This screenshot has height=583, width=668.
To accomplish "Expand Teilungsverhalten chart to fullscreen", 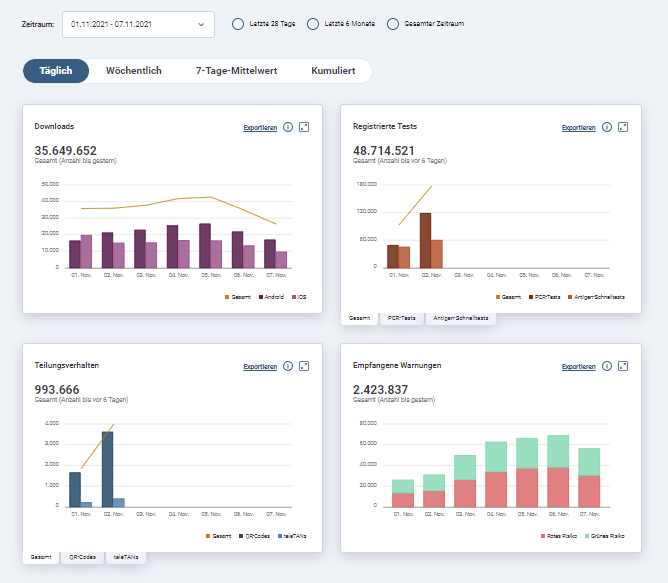I will [304, 366].
